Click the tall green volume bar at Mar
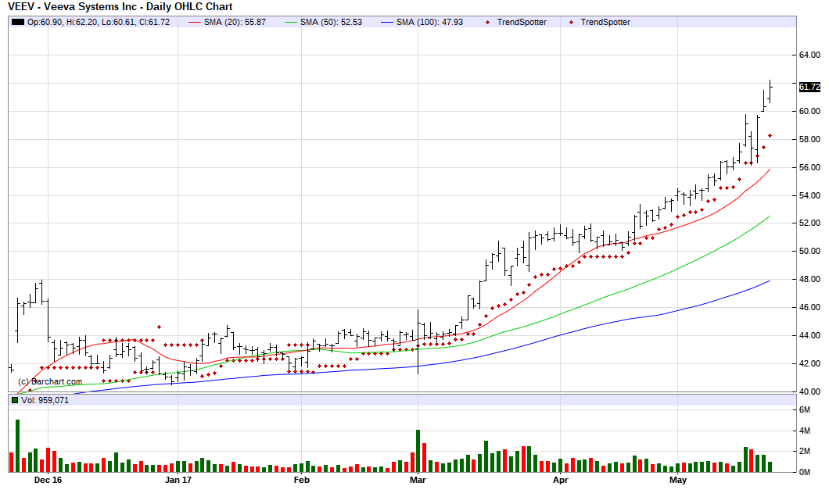This screenshot has height=504, width=829. [x=418, y=451]
